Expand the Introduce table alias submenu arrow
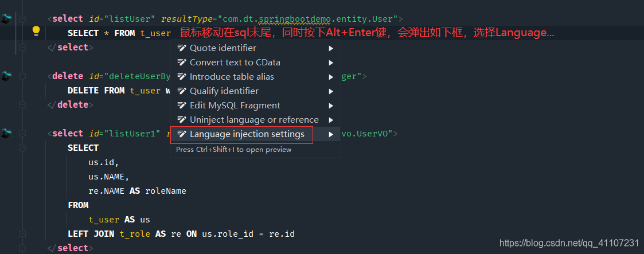 point(331,77)
